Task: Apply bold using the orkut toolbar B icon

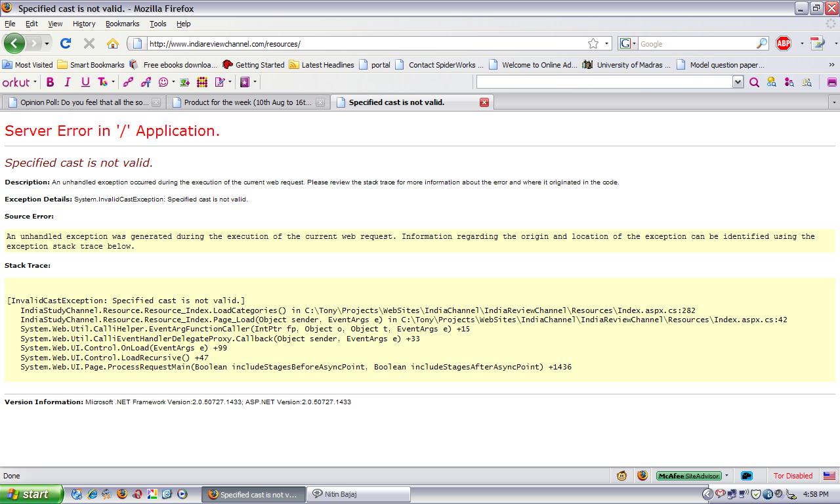Action: click(50, 82)
